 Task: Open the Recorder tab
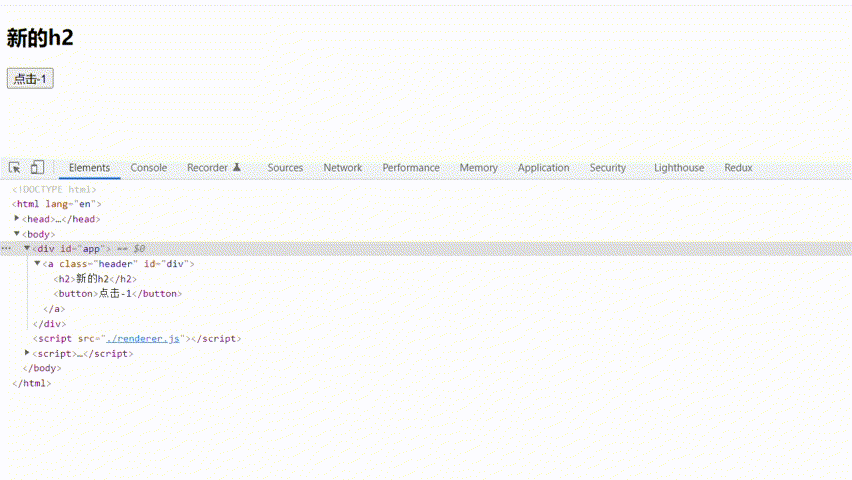pyautogui.click(x=207, y=167)
